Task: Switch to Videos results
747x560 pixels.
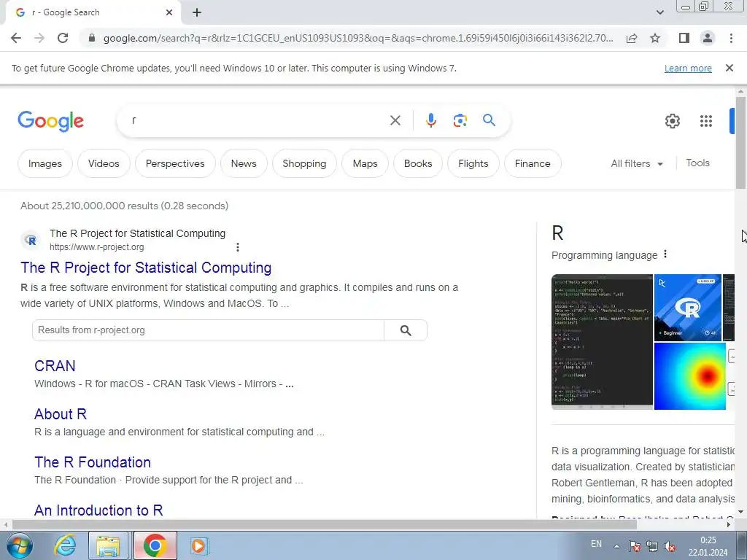Action: [x=104, y=163]
